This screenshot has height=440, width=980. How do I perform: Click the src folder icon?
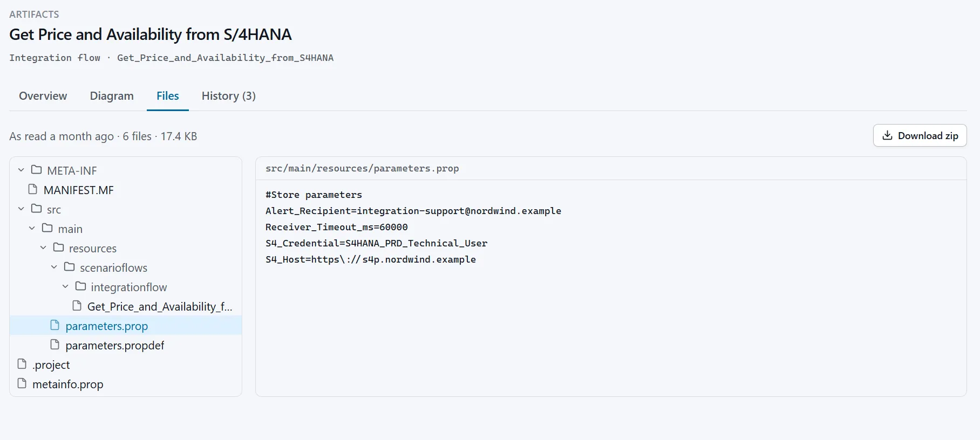click(x=37, y=209)
